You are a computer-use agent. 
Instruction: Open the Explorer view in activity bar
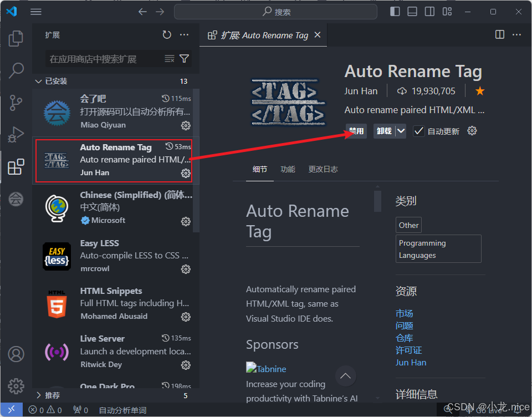16,38
